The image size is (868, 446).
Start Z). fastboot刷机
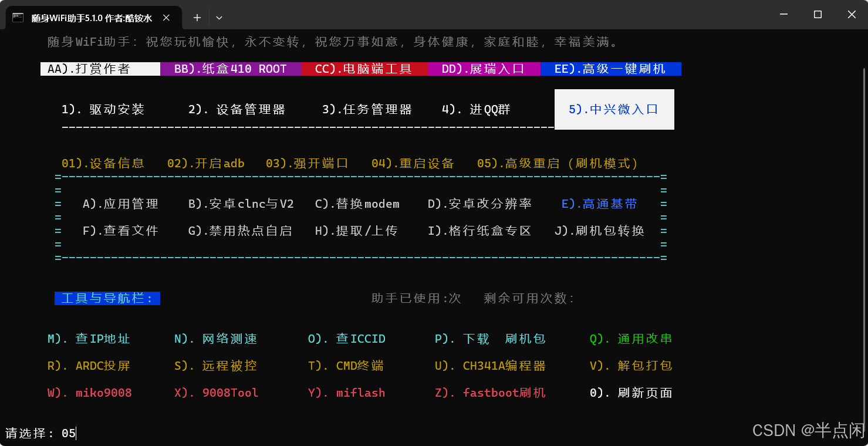[491, 393]
